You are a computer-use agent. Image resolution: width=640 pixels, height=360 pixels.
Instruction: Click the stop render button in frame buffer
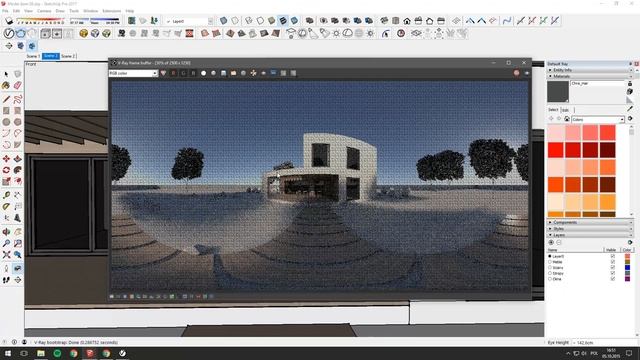517,73
